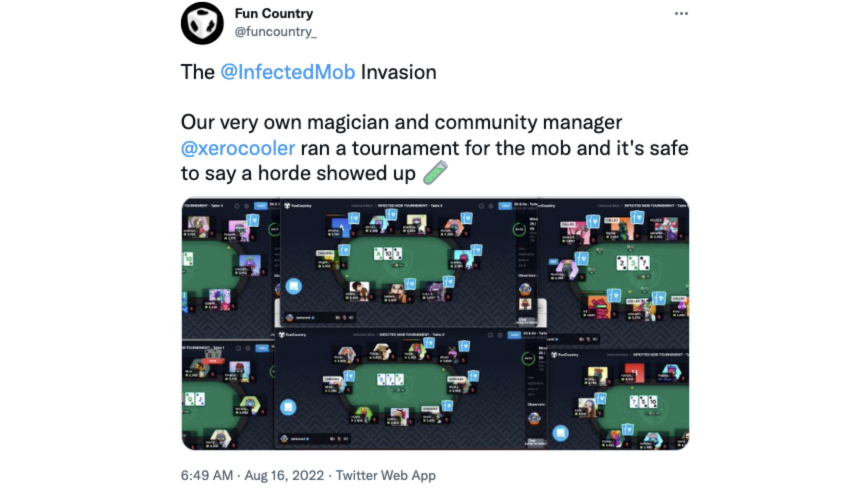Open chat bubble on the bottom-center poker table

coord(288,407)
